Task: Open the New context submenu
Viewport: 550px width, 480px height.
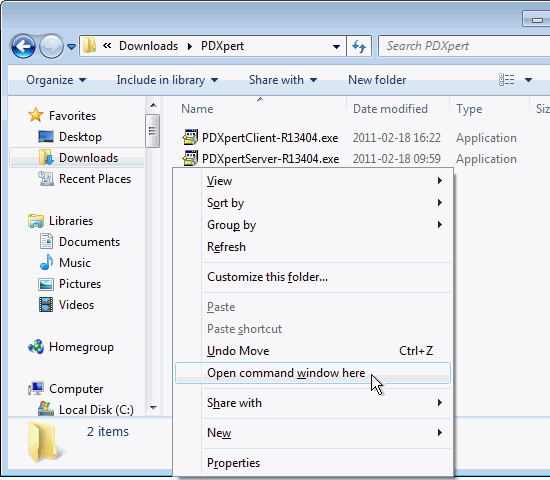Action: tap(313, 433)
